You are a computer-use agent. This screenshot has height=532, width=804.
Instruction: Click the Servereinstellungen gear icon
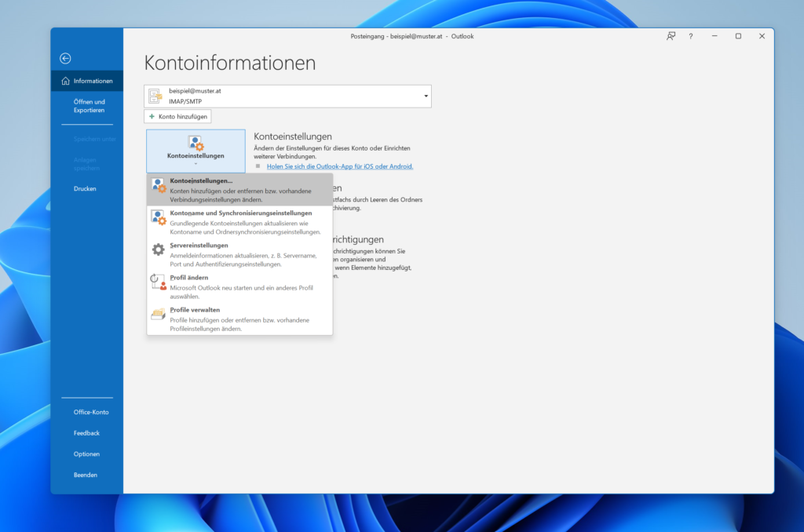(157, 248)
